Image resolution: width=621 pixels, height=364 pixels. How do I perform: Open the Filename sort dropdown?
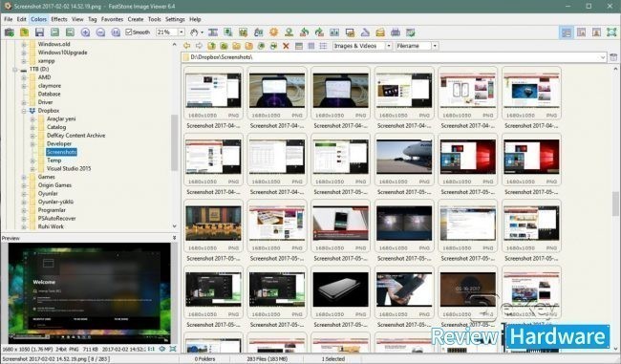coord(435,46)
